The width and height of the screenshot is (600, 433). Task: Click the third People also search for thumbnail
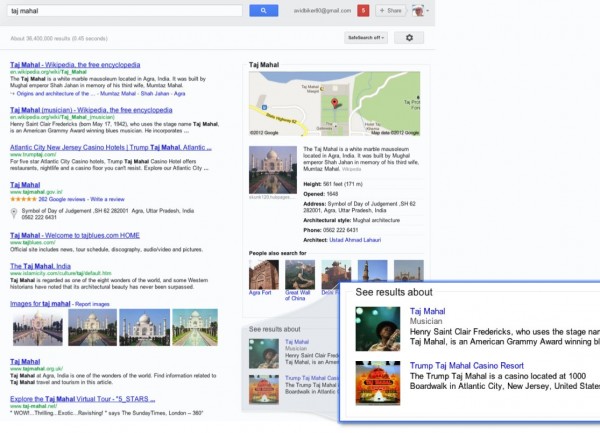tap(336, 275)
